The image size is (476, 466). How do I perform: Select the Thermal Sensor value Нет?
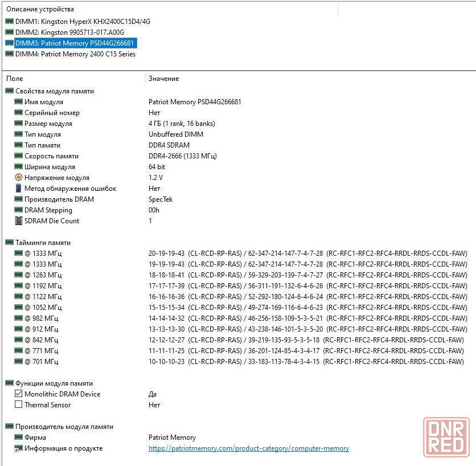click(154, 405)
